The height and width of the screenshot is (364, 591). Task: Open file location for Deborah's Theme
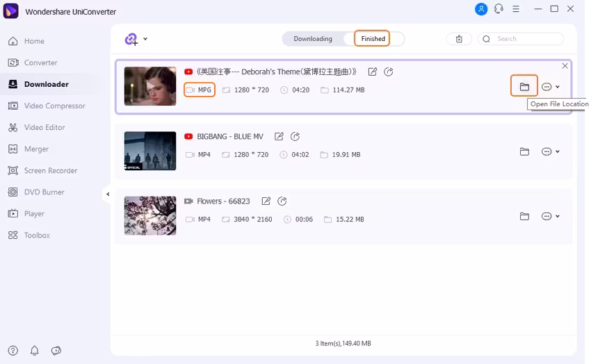(x=524, y=86)
